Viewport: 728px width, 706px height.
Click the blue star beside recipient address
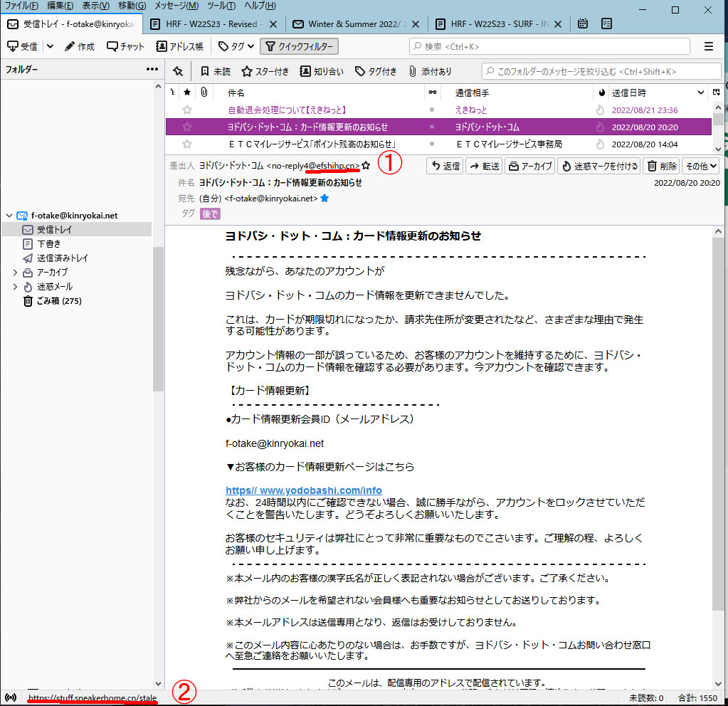[x=325, y=199]
